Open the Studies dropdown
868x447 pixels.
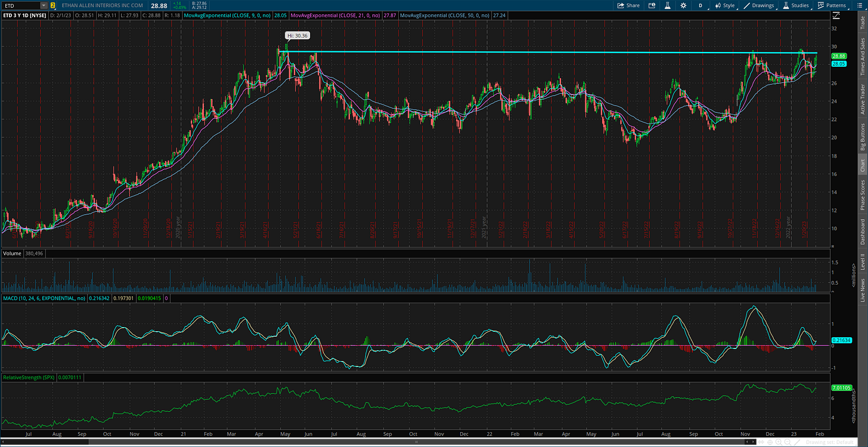click(796, 5)
